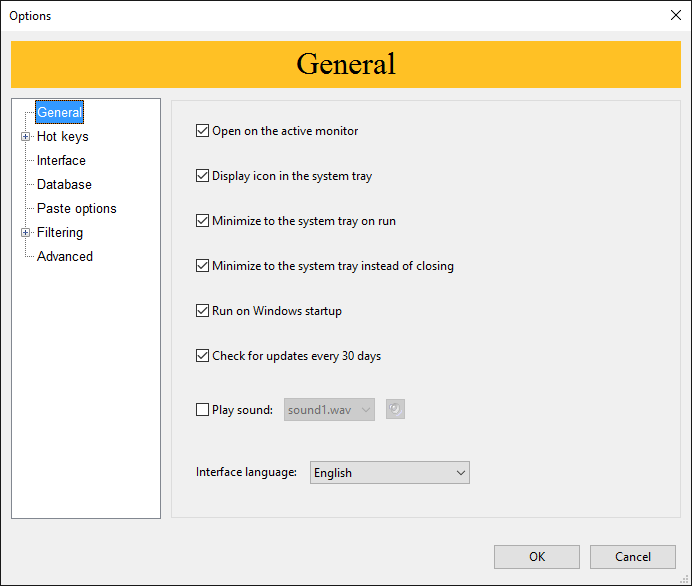Screen dimensions: 692x586
Task: Select Paste options in the tree
Action: [x=76, y=209]
